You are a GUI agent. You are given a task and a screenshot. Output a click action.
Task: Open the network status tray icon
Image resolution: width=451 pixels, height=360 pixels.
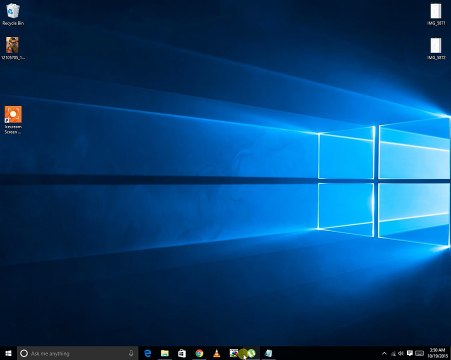pos(393,353)
